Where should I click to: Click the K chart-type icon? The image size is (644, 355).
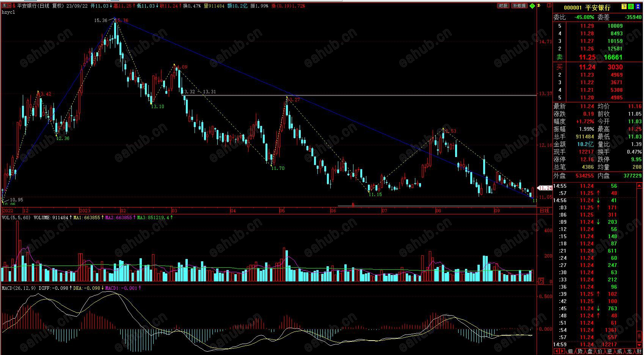4,6
